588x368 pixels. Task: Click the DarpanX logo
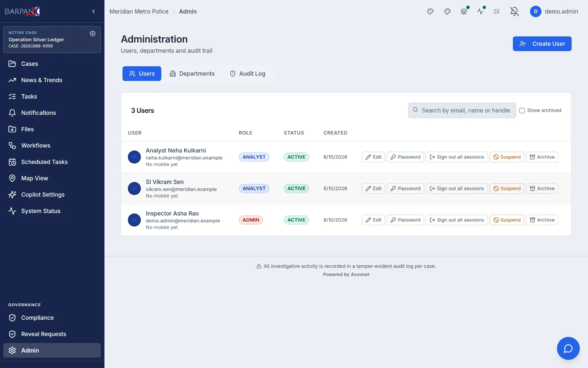click(22, 11)
